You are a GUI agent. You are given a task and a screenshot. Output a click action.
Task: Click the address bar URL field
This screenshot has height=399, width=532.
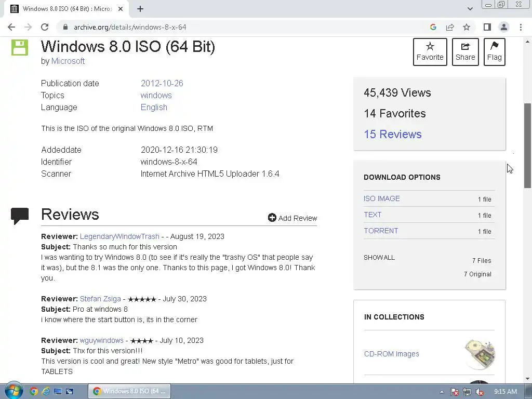pyautogui.click(x=244, y=27)
